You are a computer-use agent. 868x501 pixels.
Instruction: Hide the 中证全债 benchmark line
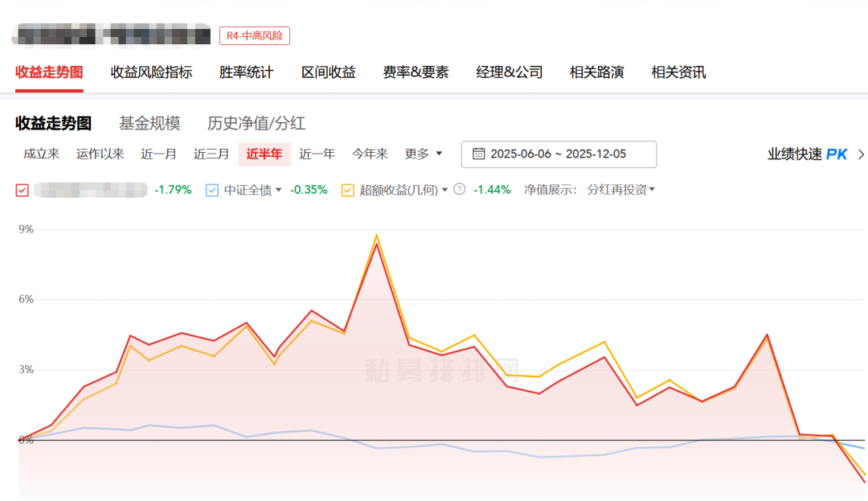(x=212, y=190)
